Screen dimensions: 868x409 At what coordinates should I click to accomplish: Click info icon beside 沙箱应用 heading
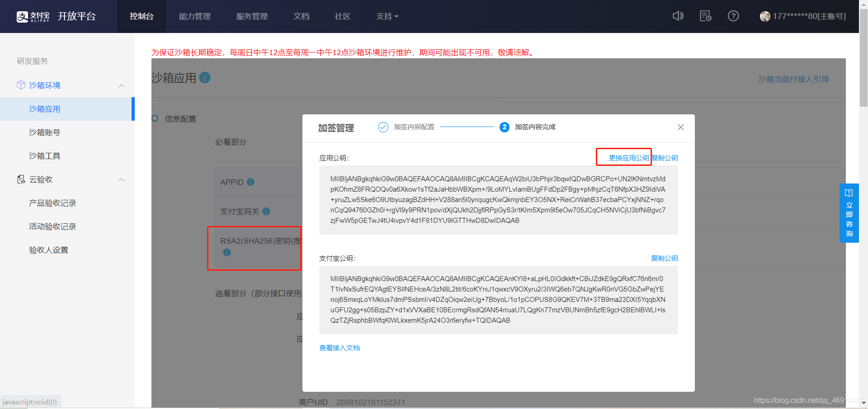click(x=205, y=77)
